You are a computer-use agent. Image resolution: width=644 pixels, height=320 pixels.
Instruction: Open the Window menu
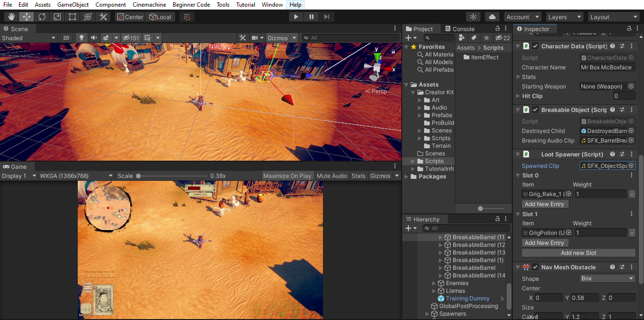272,5
